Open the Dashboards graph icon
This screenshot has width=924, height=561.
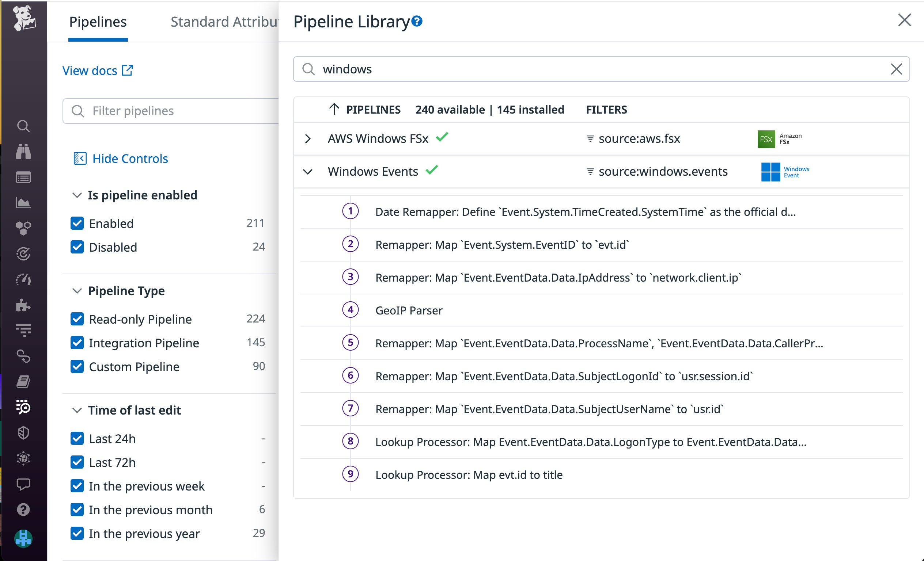click(x=23, y=203)
